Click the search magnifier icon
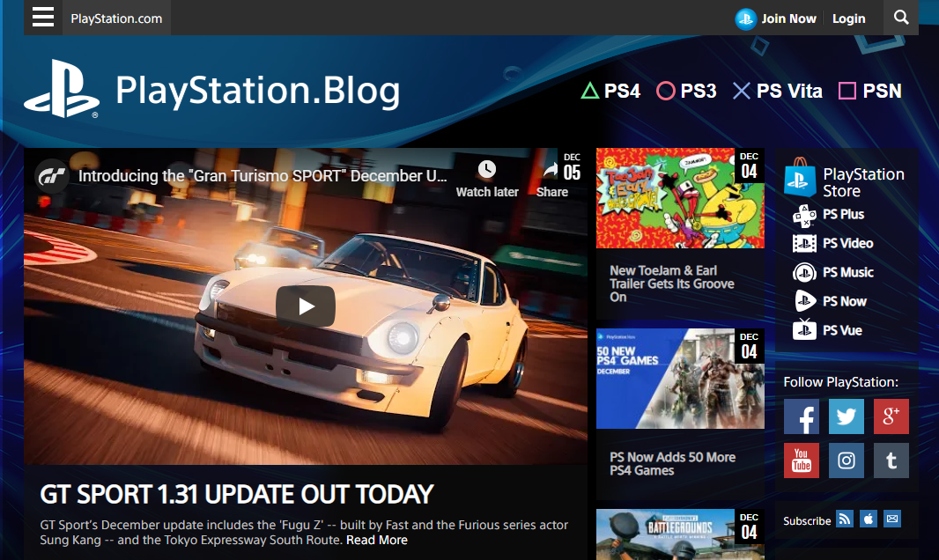The width and height of the screenshot is (939, 560). pyautogui.click(x=900, y=18)
